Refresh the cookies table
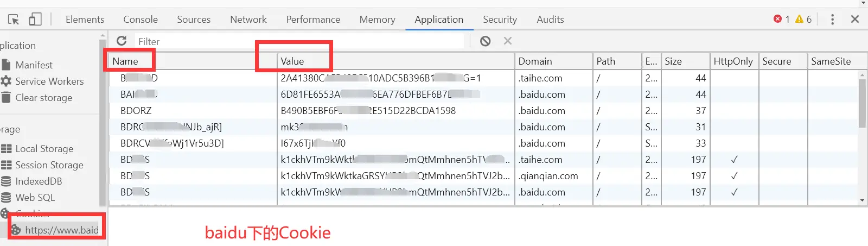The image size is (868, 246). (122, 41)
